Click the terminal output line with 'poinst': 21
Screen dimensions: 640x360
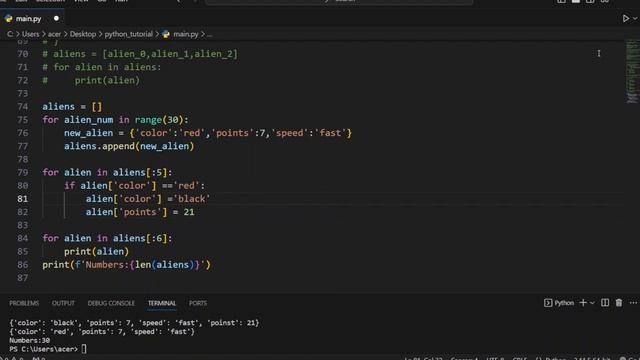(134, 323)
